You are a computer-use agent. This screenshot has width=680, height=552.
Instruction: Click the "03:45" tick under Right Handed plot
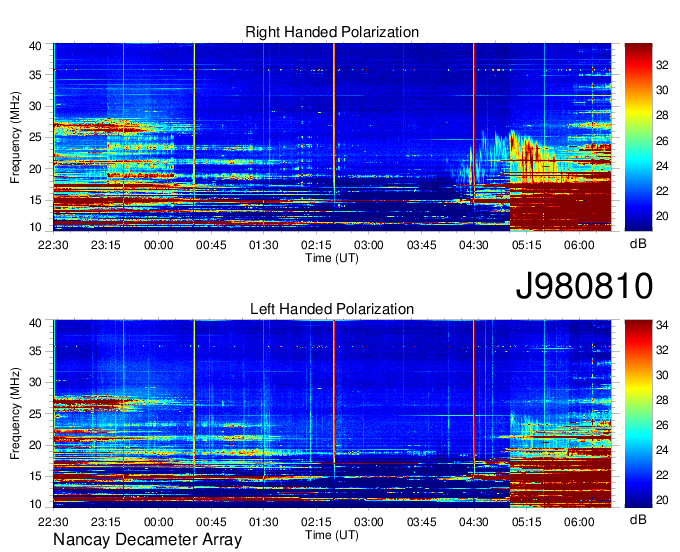pos(421,245)
